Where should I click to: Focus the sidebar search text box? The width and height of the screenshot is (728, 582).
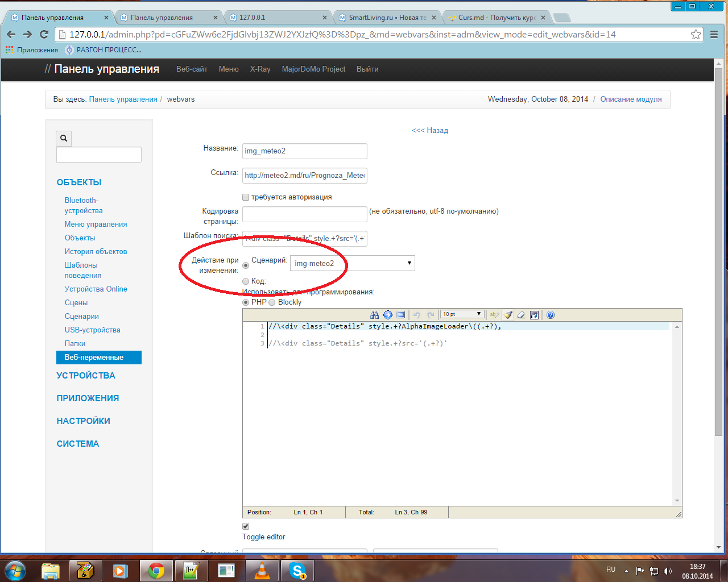[x=99, y=155]
